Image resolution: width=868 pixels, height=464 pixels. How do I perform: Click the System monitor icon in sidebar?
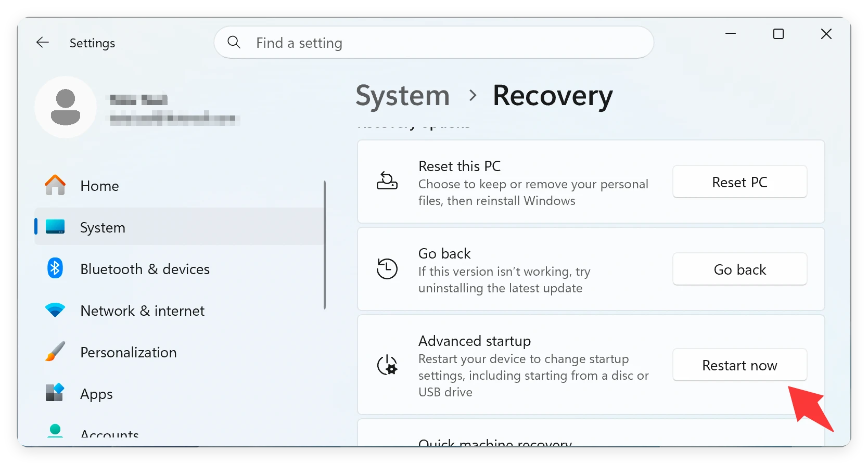[x=55, y=227]
